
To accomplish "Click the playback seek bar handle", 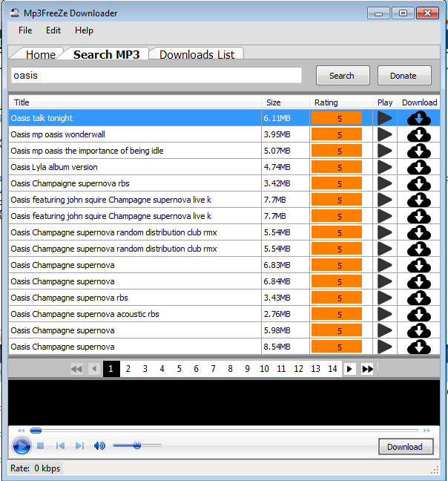I will click(x=36, y=431).
